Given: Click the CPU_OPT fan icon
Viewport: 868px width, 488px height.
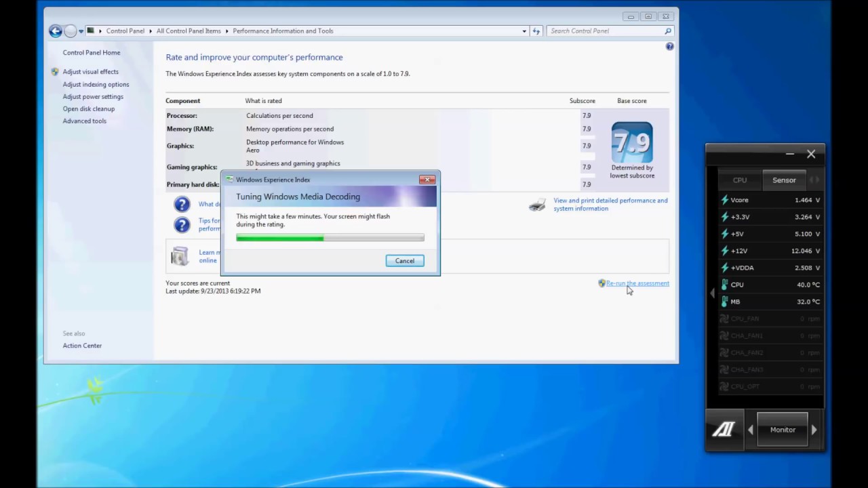Looking at the screenshot, I should pyautogui.click(x=724, y=386).
